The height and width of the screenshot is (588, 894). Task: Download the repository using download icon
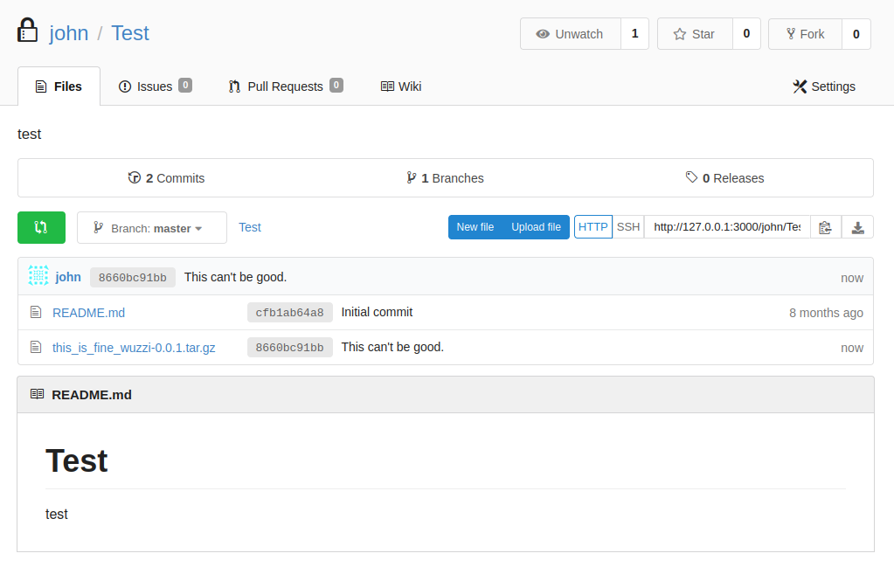pos(857,227)
